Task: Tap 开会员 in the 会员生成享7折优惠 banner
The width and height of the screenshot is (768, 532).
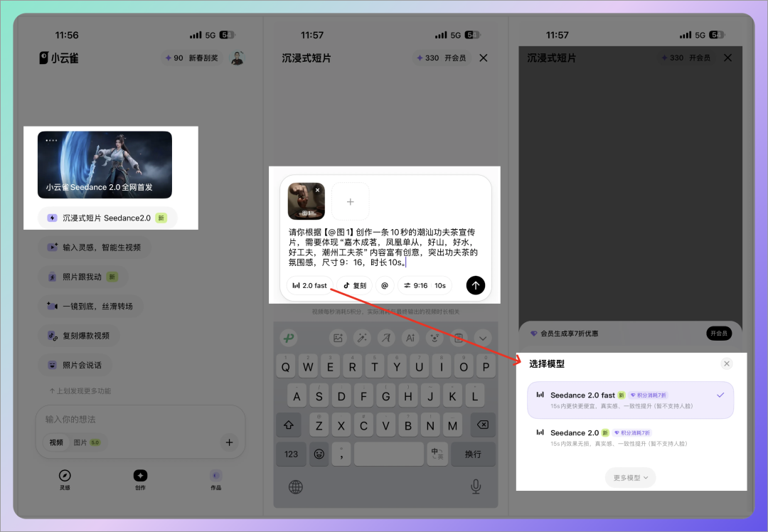Action: [718, 334]
